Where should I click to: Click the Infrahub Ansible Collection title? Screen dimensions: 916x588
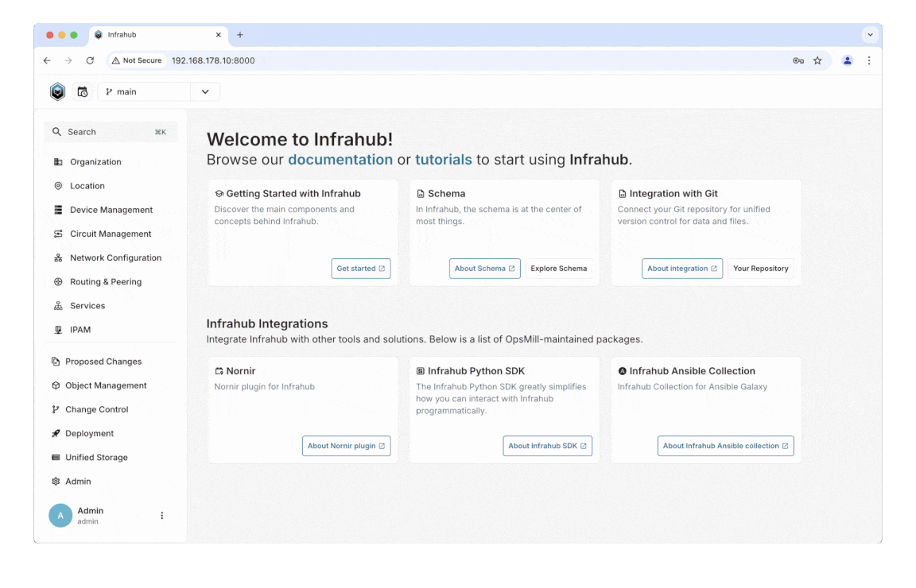693,371
